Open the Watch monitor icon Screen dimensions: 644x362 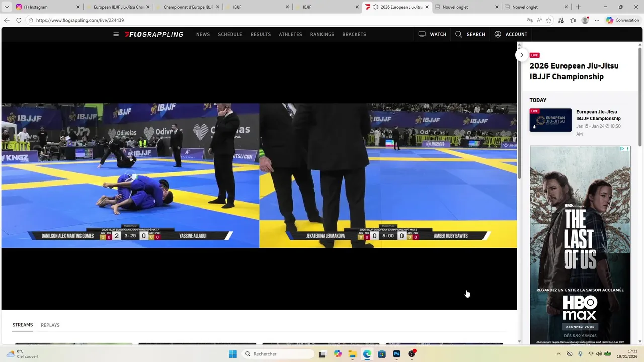point(422,34)
